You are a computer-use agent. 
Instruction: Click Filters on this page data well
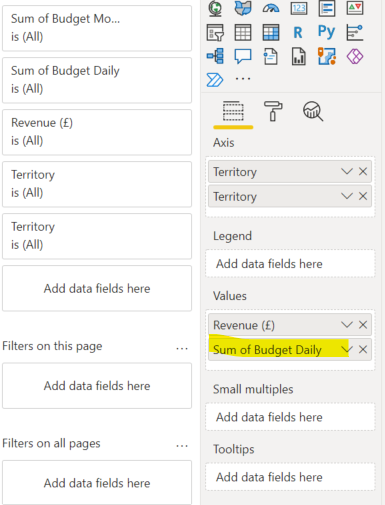click(x=97, y=386)
